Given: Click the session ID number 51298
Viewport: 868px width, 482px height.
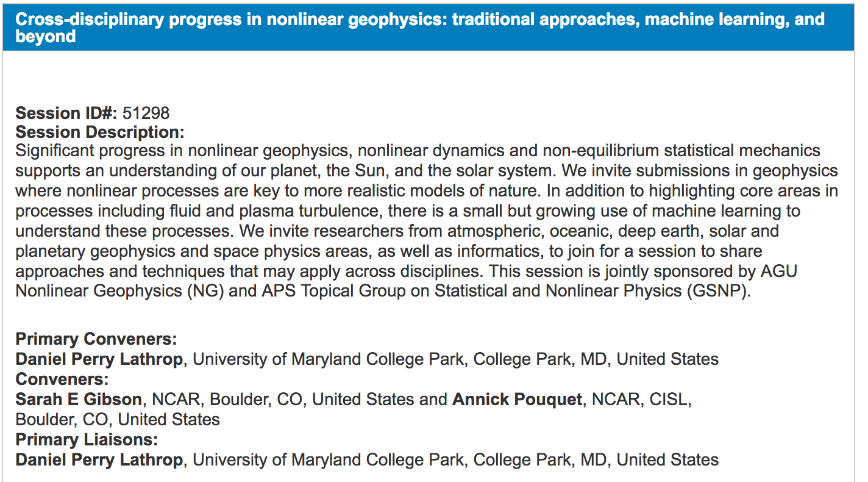Looking at the screenshot, I should click(x=146, y=113).
